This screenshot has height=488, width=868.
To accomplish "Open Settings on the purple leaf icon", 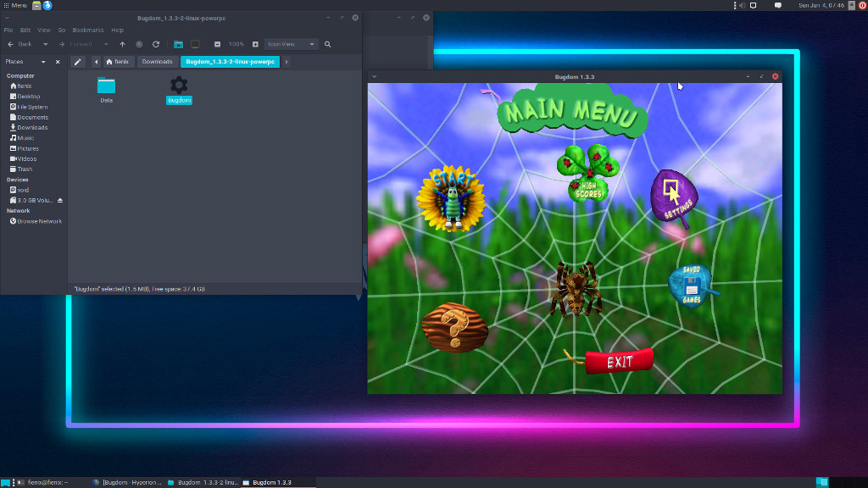I will point(674,197).
